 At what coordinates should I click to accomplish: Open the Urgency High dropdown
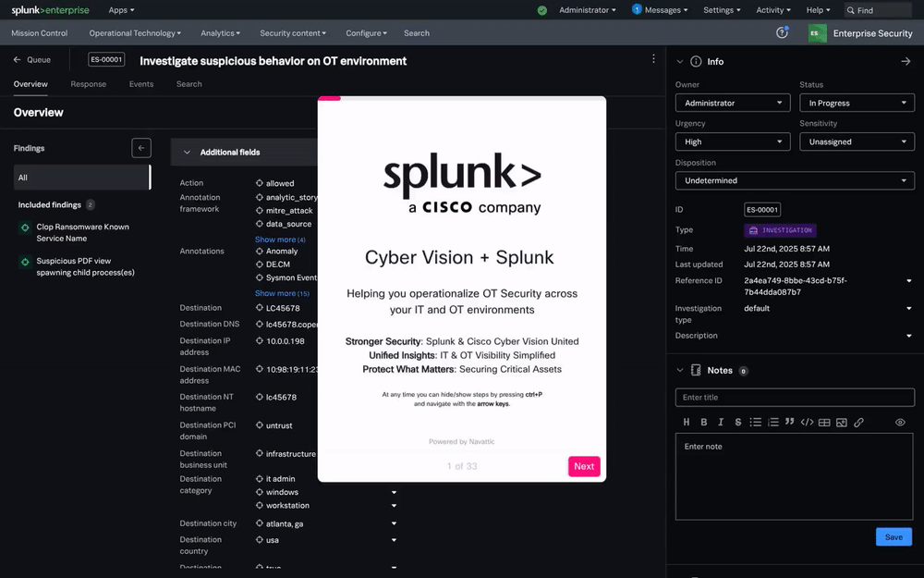tap(733, 141)
